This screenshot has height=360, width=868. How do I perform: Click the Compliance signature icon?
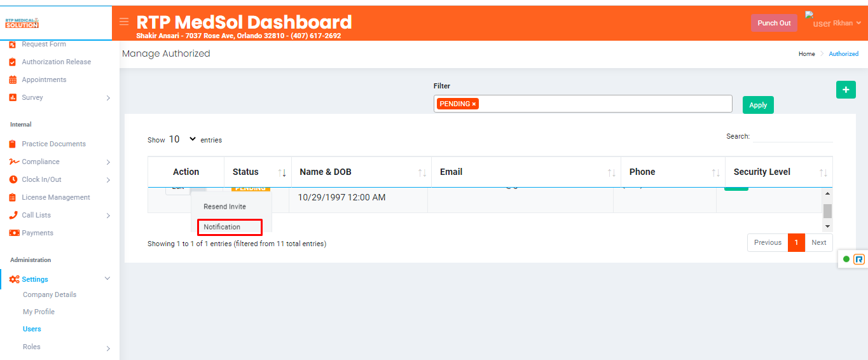coord(14,162)
